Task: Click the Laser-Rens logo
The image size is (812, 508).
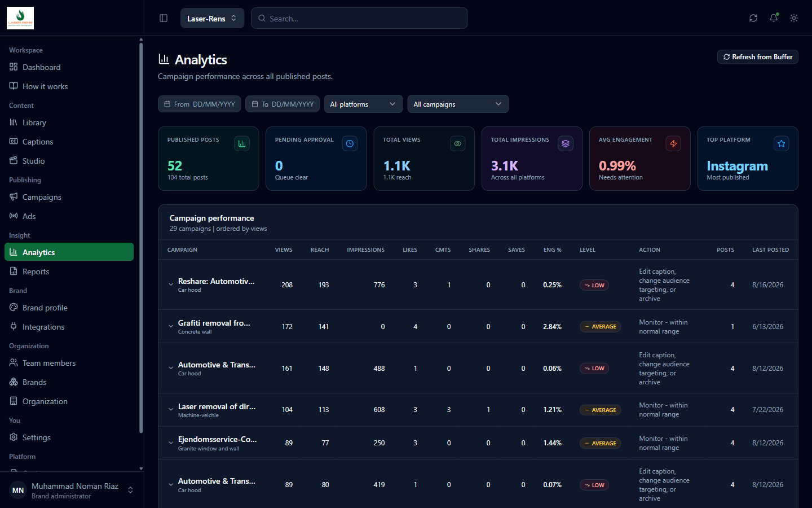Action: (20, 18)
